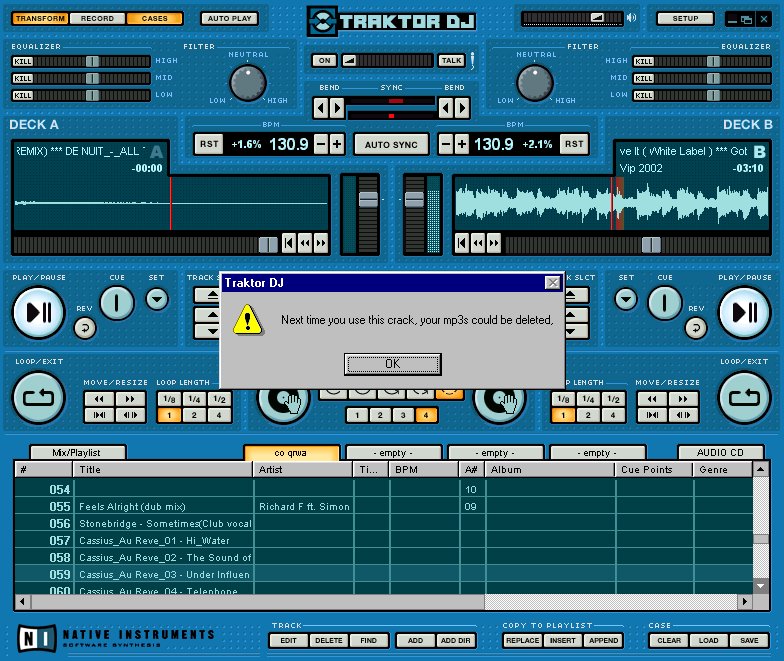Click Deck A Cue button

click(x=117, y=303)
